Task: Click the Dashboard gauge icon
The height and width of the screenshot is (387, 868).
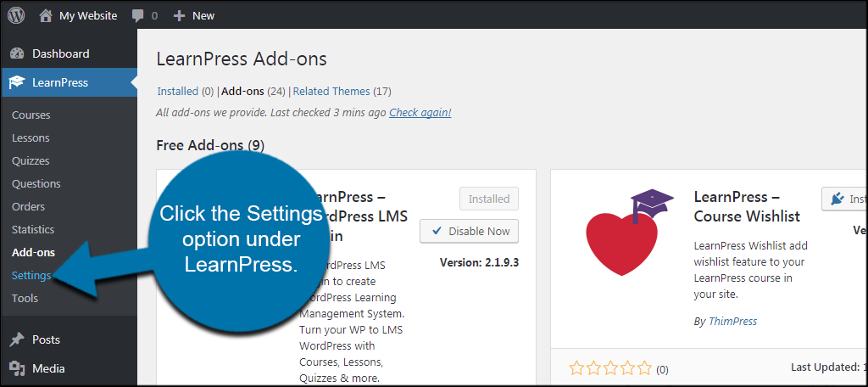Action: click(x=17, y=53)
